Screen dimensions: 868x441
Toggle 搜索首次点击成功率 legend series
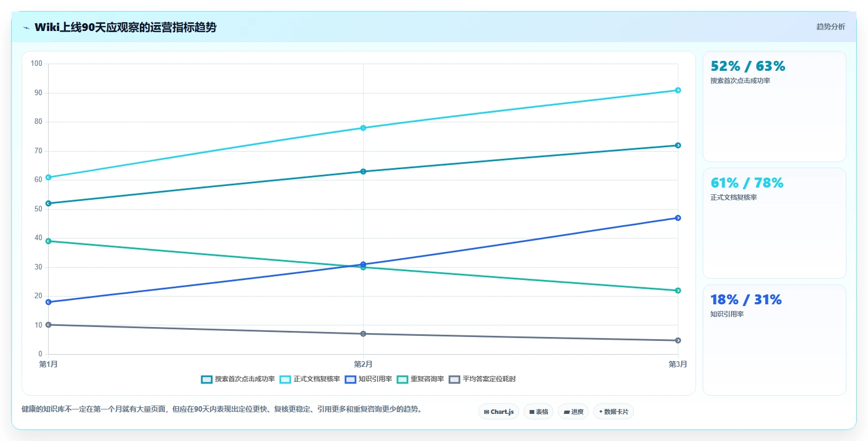click(x=238, y=379)
